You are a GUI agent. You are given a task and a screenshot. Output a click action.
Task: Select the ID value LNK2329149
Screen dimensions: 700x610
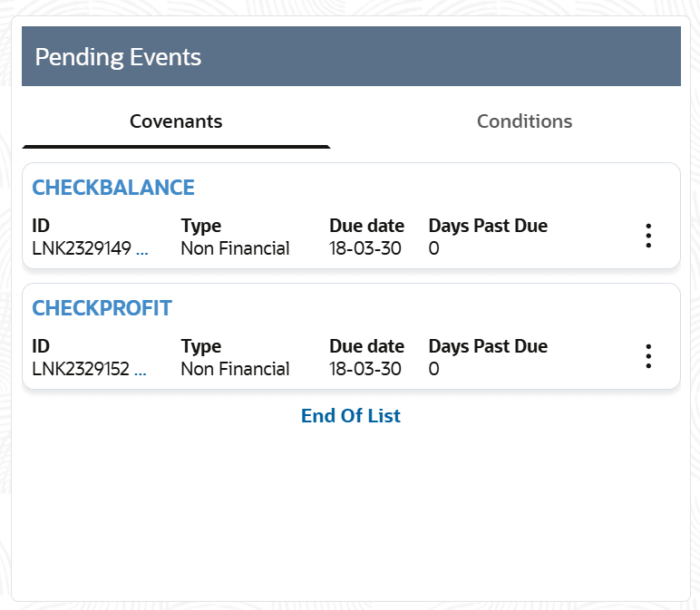pos(82,248)
